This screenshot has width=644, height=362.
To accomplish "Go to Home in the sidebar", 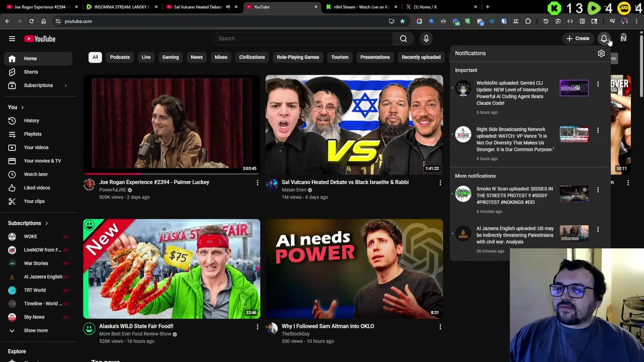I will (38, 58).
